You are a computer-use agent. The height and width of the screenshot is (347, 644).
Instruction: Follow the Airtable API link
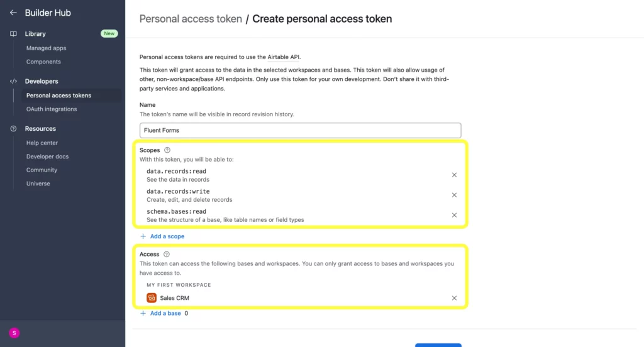coord(284,57)
